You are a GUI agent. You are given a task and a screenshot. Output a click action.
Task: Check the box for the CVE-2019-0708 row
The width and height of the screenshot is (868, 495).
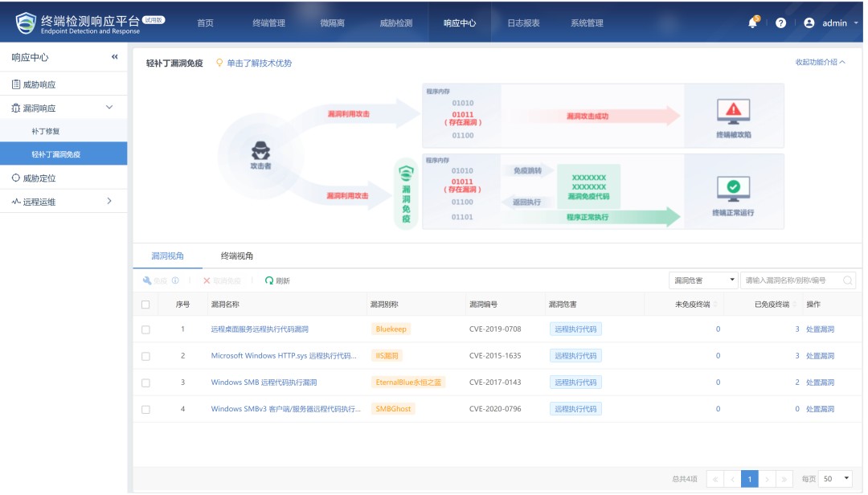(x=145, y=329)
